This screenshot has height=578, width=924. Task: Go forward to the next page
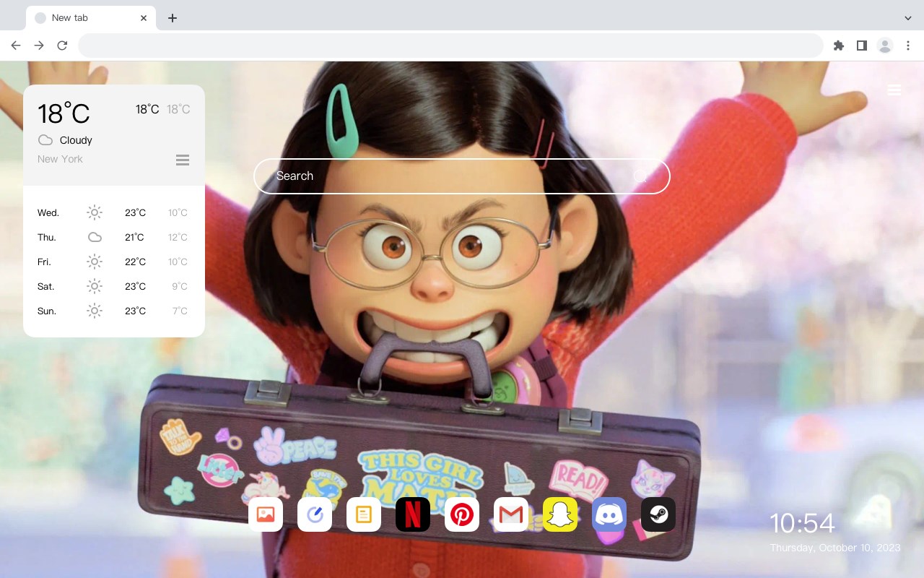(x=39, y=46)
